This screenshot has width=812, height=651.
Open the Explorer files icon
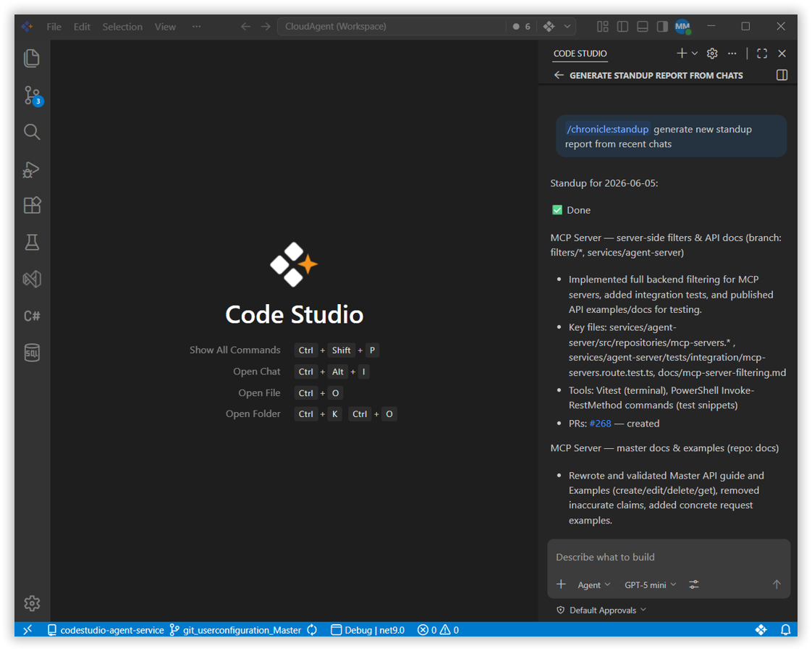coord(32,58)
